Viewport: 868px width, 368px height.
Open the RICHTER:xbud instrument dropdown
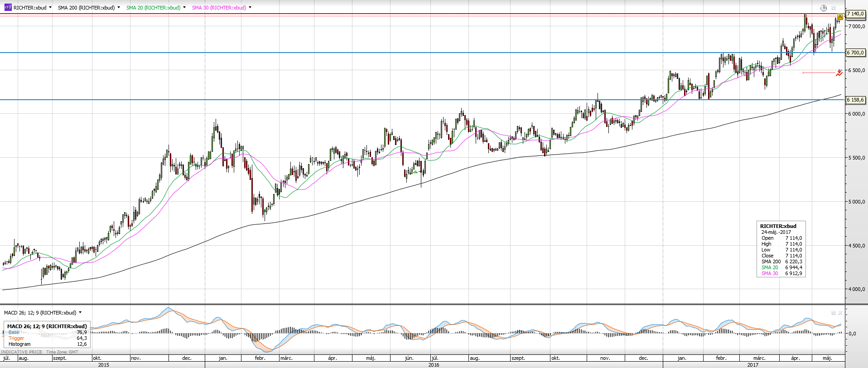click(50, 7)
